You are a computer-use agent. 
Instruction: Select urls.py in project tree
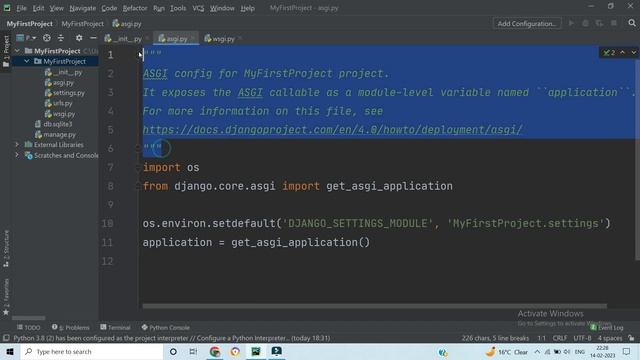[58, 103]
